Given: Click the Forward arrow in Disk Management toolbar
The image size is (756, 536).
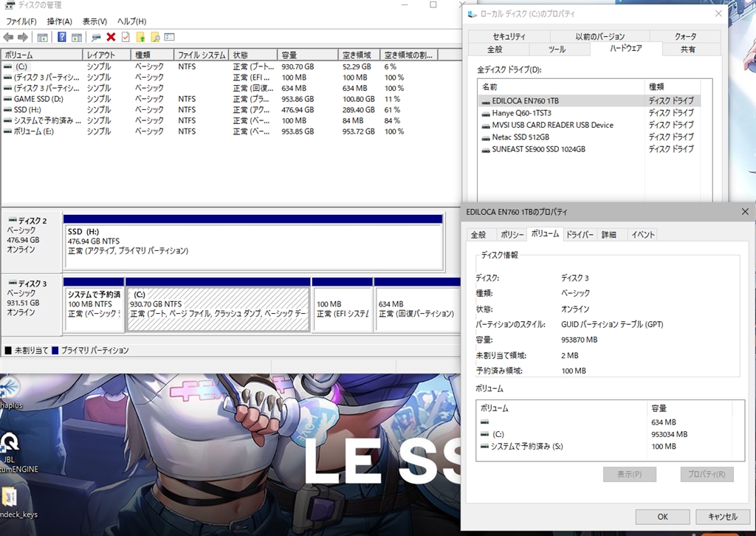Looking at the screenshot, I should (23, 37).
